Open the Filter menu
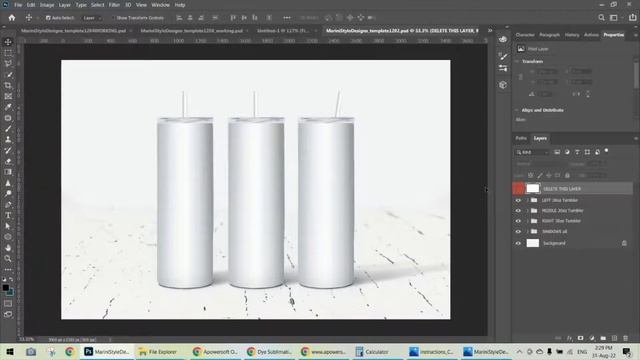640x360 pixels. (114, 5)
